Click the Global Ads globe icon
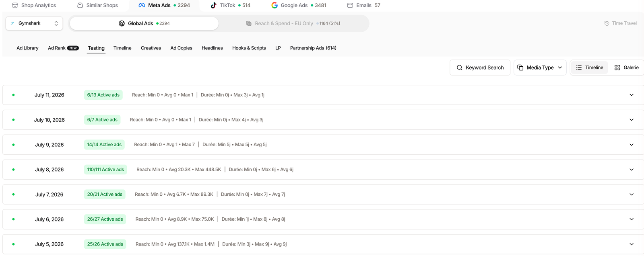This screenshot has width=644, height=256. coord(122,23)
